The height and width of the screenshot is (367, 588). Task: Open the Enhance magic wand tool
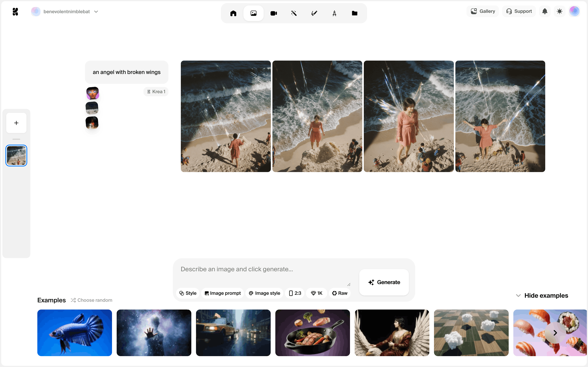pyautogui.click(x=294, y=13)
